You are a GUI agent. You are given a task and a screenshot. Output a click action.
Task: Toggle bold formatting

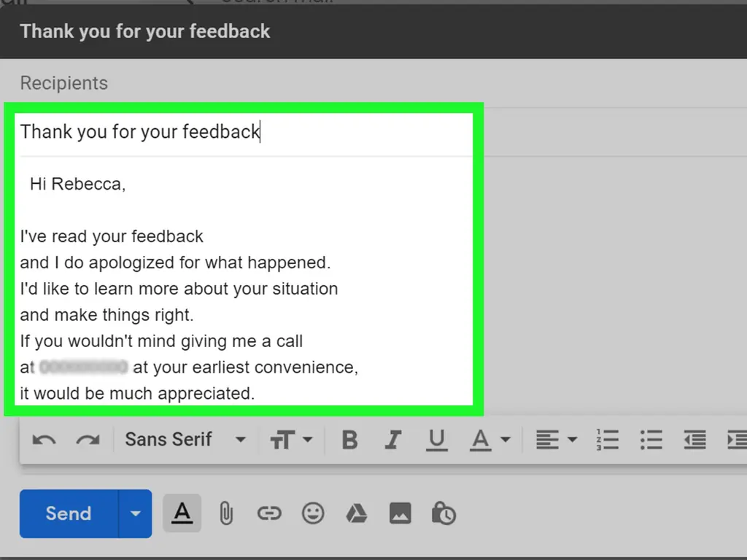349,440
